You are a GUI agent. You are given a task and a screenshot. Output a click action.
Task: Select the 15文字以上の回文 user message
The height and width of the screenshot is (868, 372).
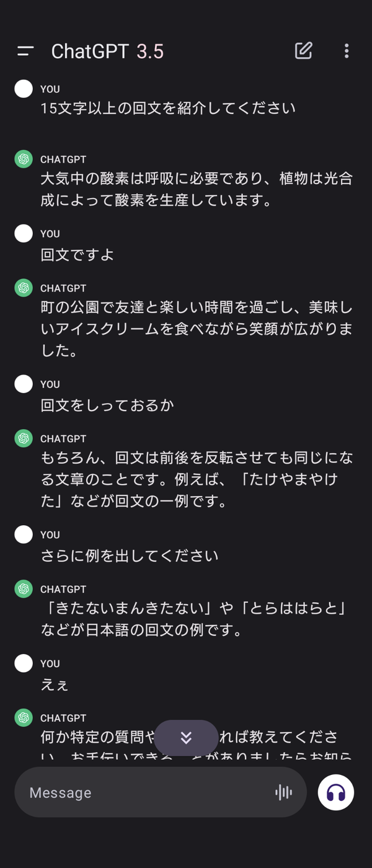click(x=168, y=108)
